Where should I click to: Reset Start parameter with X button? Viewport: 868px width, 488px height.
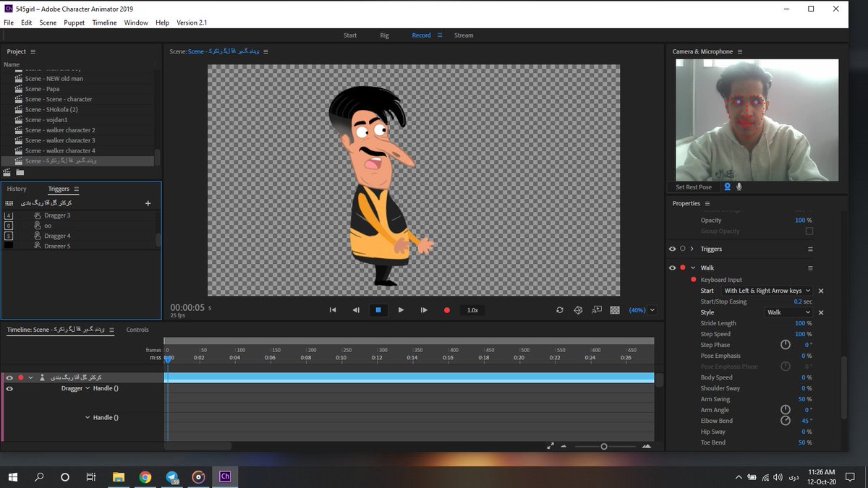[x=821, y=291]
